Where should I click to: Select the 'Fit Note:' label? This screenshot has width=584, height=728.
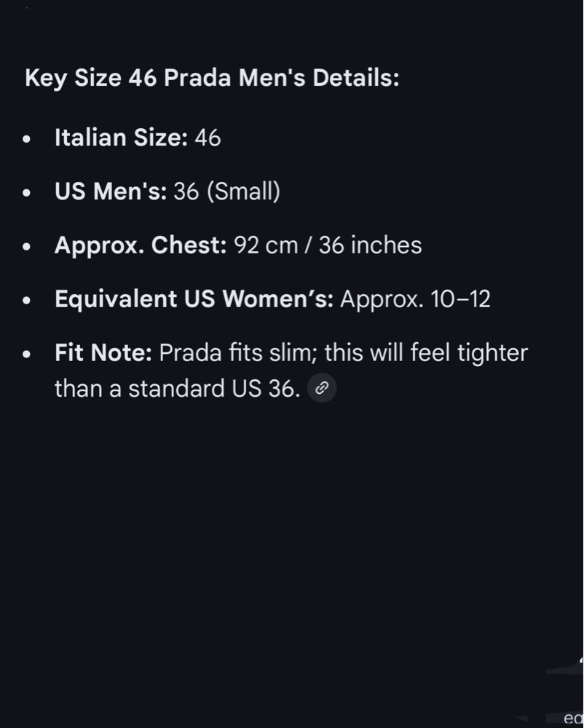(x=103, y=353)
